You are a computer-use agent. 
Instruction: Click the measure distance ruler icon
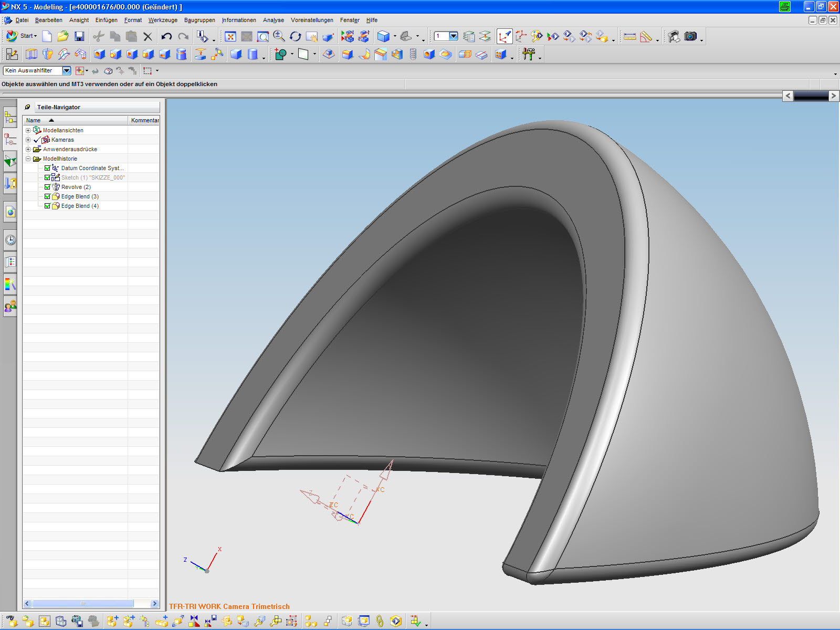[629, 36]
